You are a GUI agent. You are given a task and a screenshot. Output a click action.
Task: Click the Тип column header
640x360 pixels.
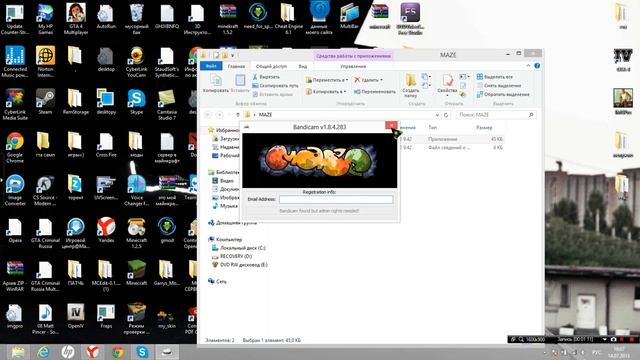(x=433, y=128)
